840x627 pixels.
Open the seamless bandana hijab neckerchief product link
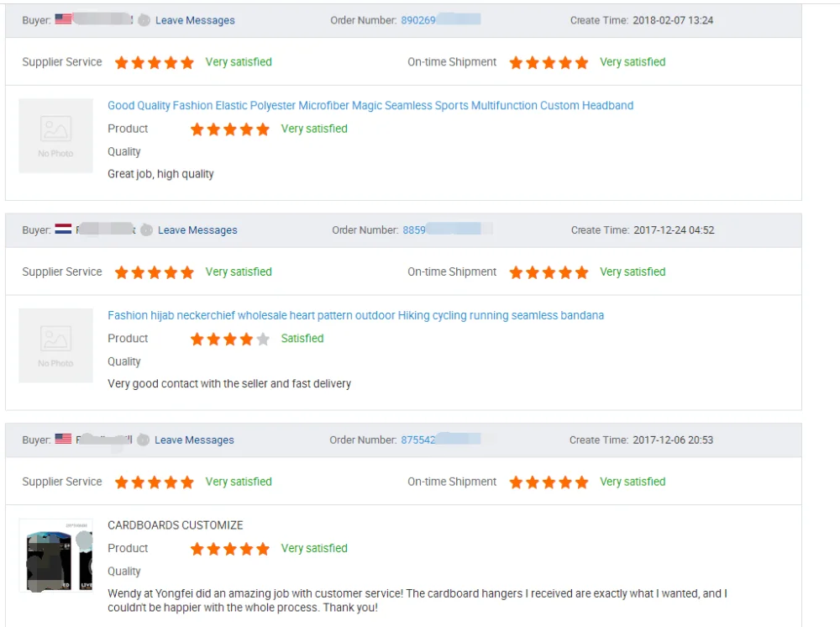[x=355, y=316]
